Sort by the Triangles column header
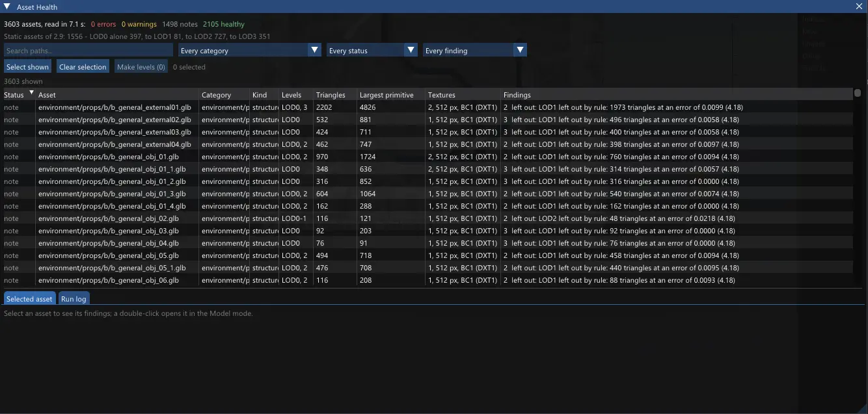 tap(335, 95)
